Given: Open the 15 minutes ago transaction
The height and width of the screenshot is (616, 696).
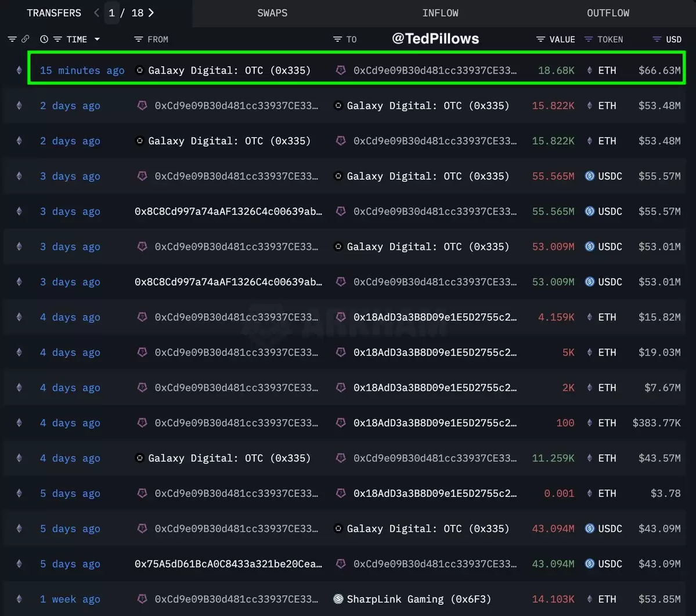Looking at the screenshot, I should tap(82, 71).
